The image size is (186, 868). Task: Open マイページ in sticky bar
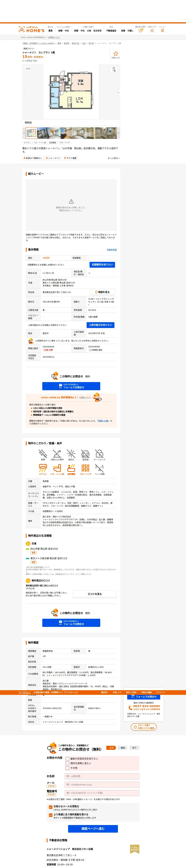(160, 692)
